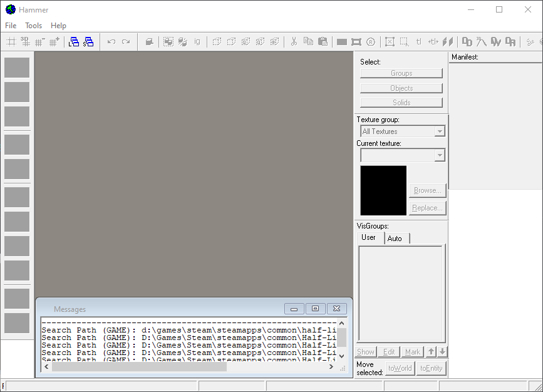Toggle texture lock 'tl' icon
Viewport: 543px width, 392px height.
click(418, 42)
